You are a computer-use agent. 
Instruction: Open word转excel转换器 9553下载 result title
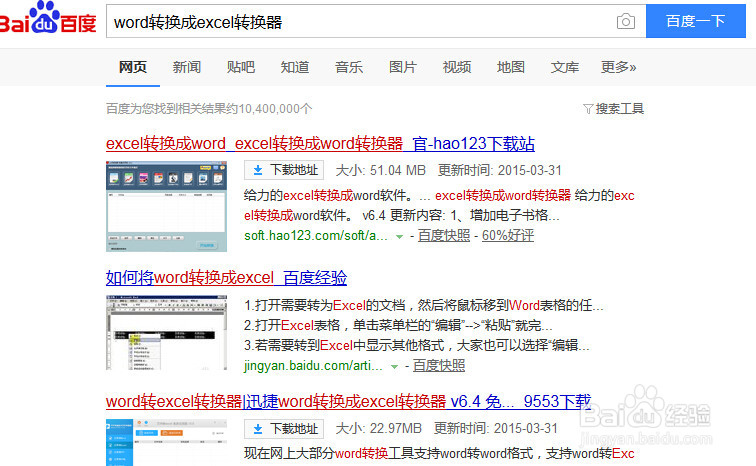(x=348, y=401)
